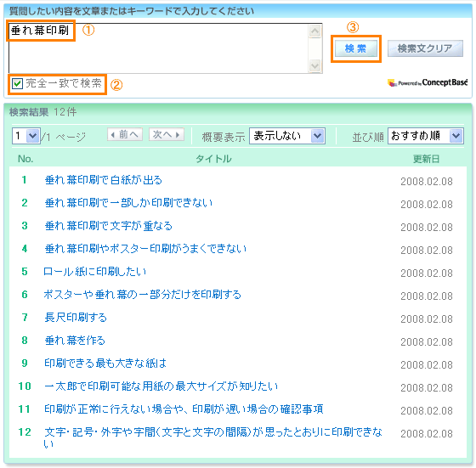Open result 垂れ幕印刷で文字が重なる
Image resolution: width=476 pixels, height=468 pixels.
coord(109,226)
